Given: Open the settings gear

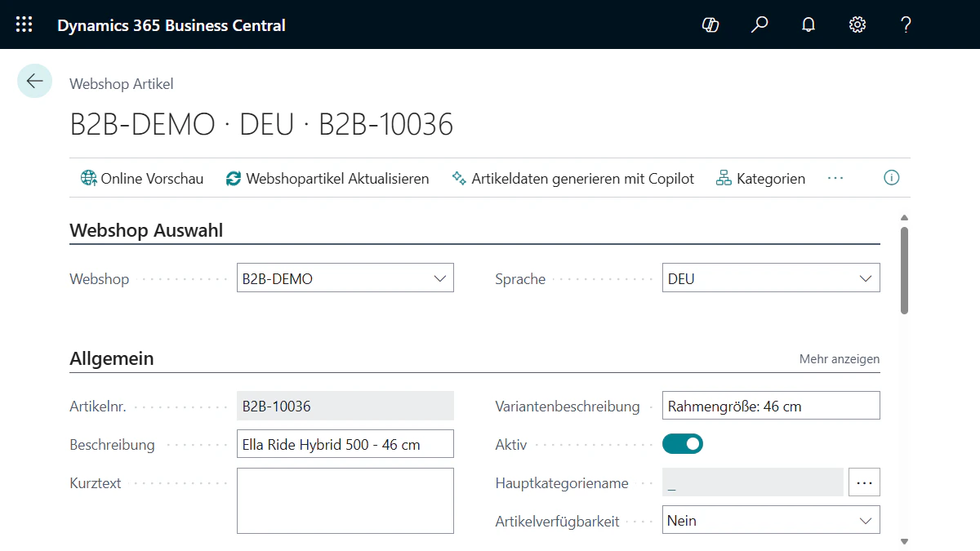Looking at the screenshot, I should (857, 24).
